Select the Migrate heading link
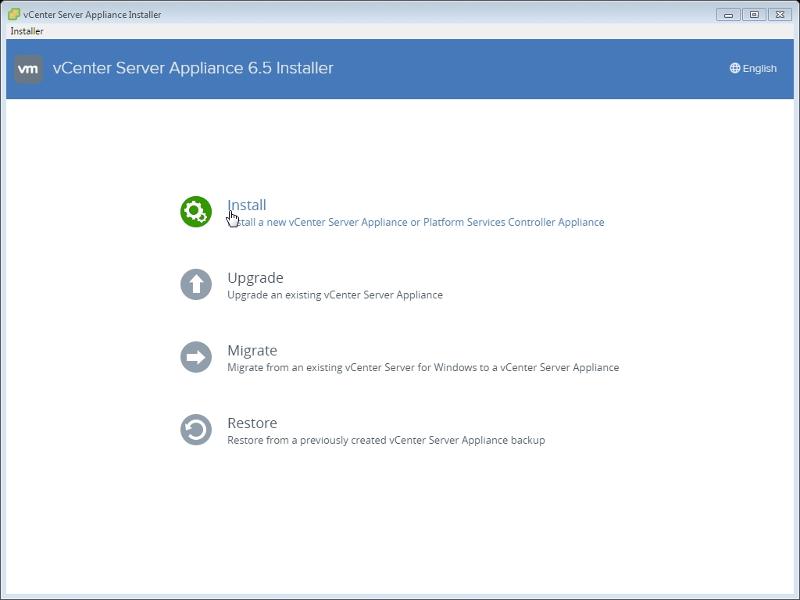 click(252, 351)
